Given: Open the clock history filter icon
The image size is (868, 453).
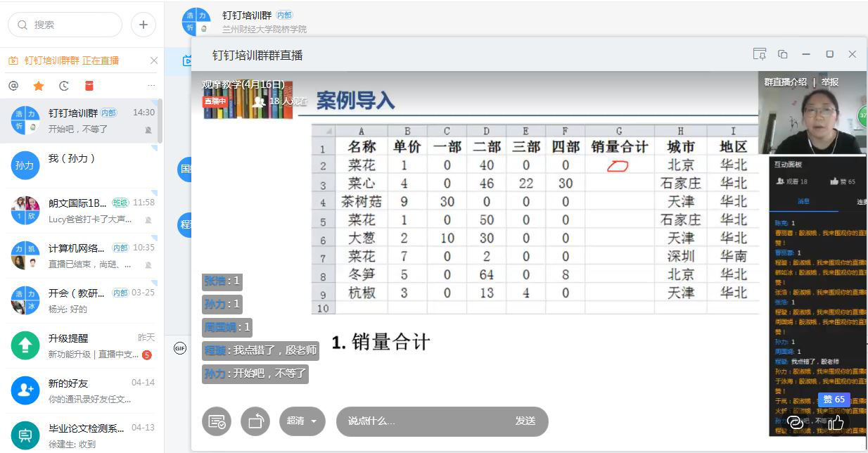Looking at the screenshot, I should point(64,86).
